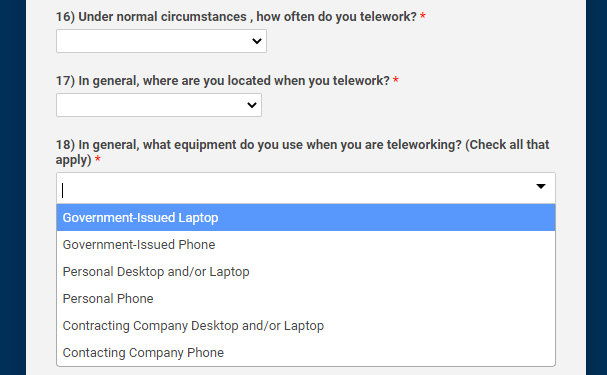Open the telework location dropdown for question 17

pos(159,105)
